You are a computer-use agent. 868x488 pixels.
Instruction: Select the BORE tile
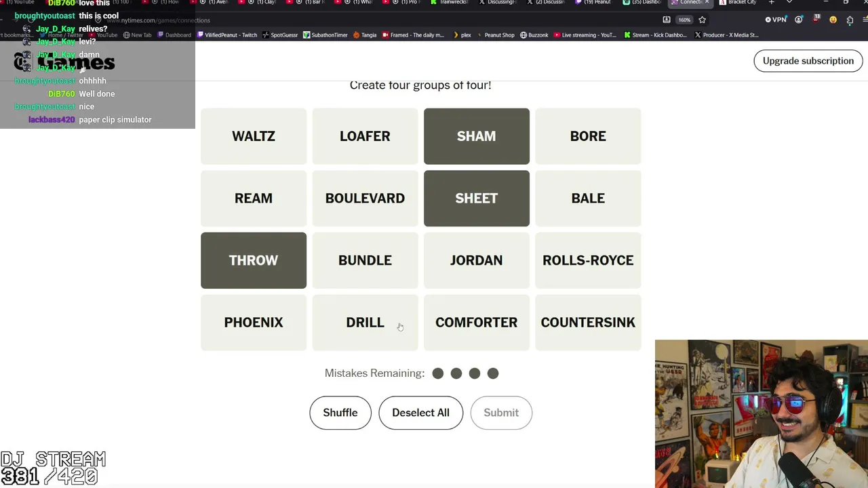point(588,136)
